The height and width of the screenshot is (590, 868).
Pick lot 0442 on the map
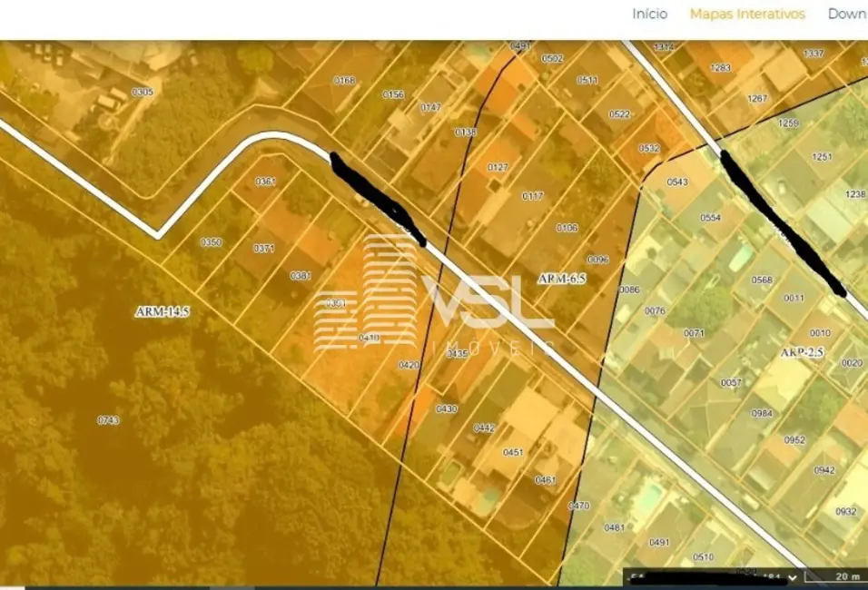click(484, 428)
